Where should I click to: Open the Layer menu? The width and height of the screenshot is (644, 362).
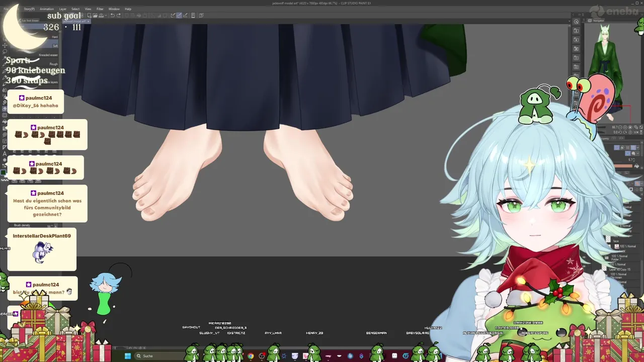[63, 9]
